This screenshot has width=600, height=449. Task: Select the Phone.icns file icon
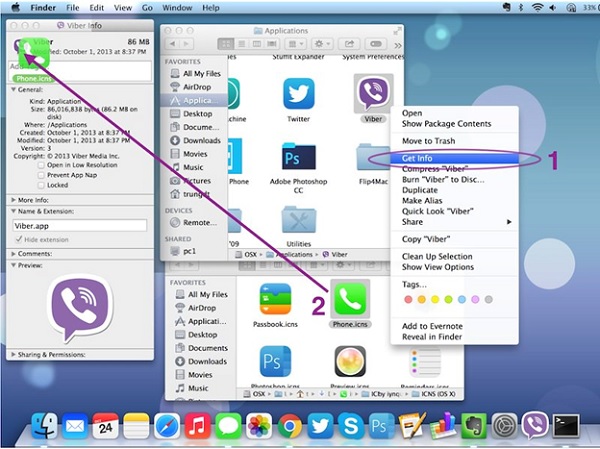point(350,300)
